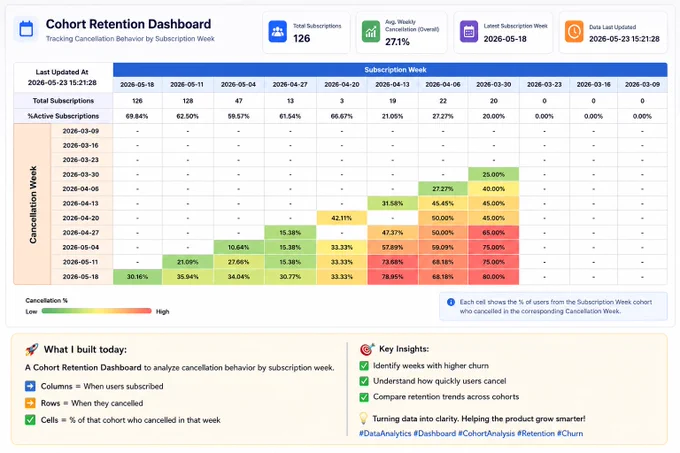The height and width of the screenshot is (453, 680).
Task: Click the blue Subscription Week header bar
Action: click(390, 70)
